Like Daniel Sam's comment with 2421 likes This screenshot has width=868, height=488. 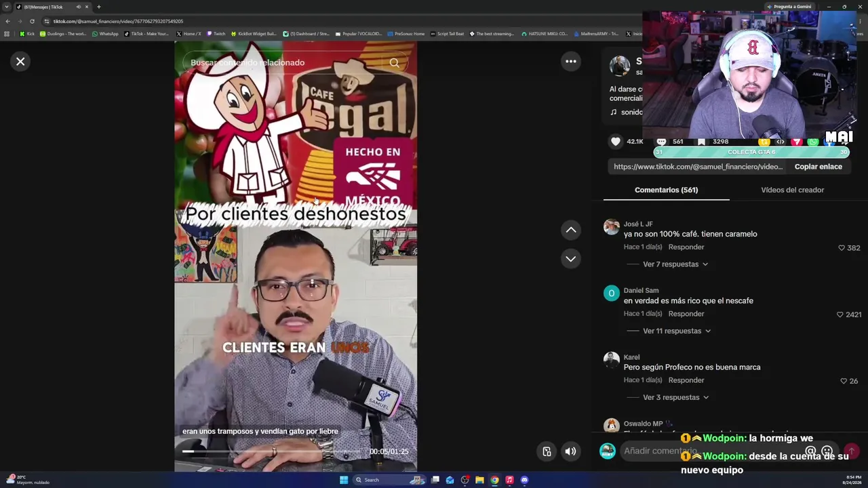pyautogui.click(x=840, y=314)
